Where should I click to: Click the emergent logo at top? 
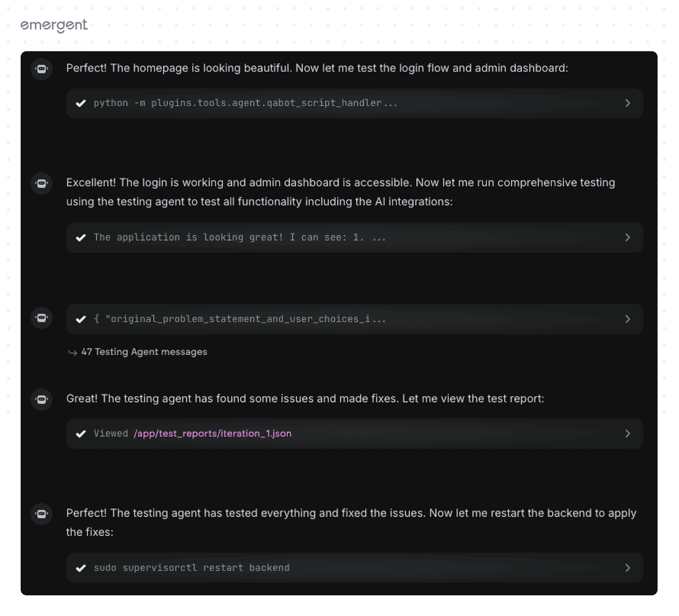point(54,25)
